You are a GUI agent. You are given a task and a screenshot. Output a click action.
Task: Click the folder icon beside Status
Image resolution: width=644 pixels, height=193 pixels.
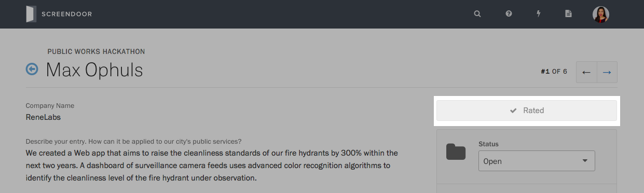[456, 152]
